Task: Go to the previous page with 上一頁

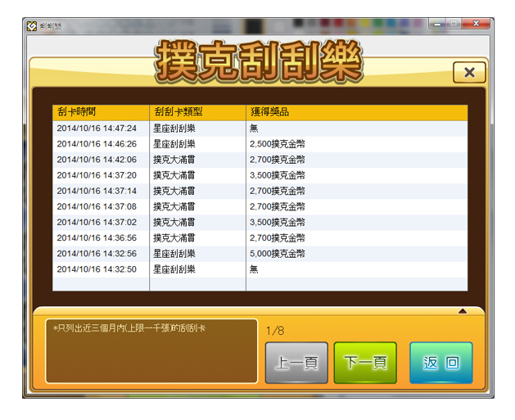Action: pyautogui.click(x=296, y=363)
